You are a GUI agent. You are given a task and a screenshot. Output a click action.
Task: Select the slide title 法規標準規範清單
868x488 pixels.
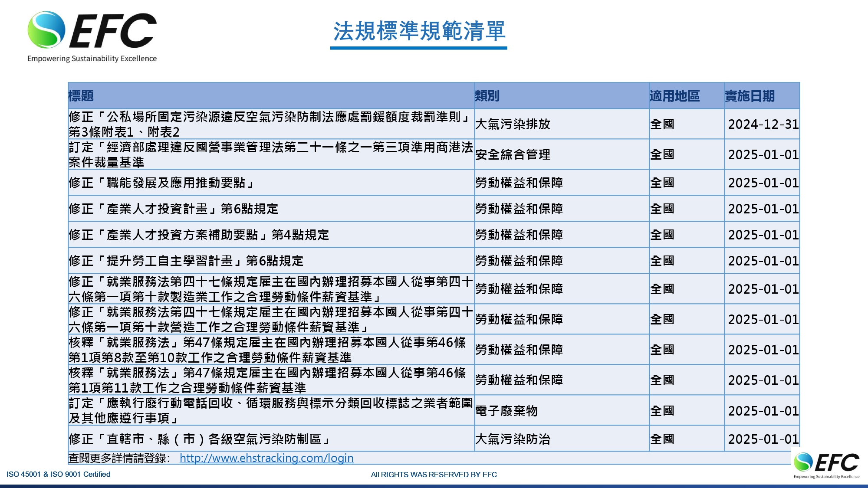(419, 31)
